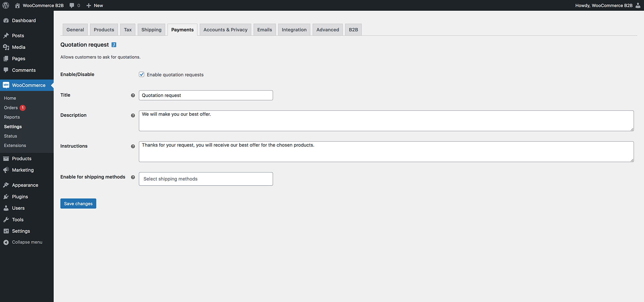Click the sidebar Settings sliders icon
The width and height of the screenshot is (644, 302).
coord(6,231)
